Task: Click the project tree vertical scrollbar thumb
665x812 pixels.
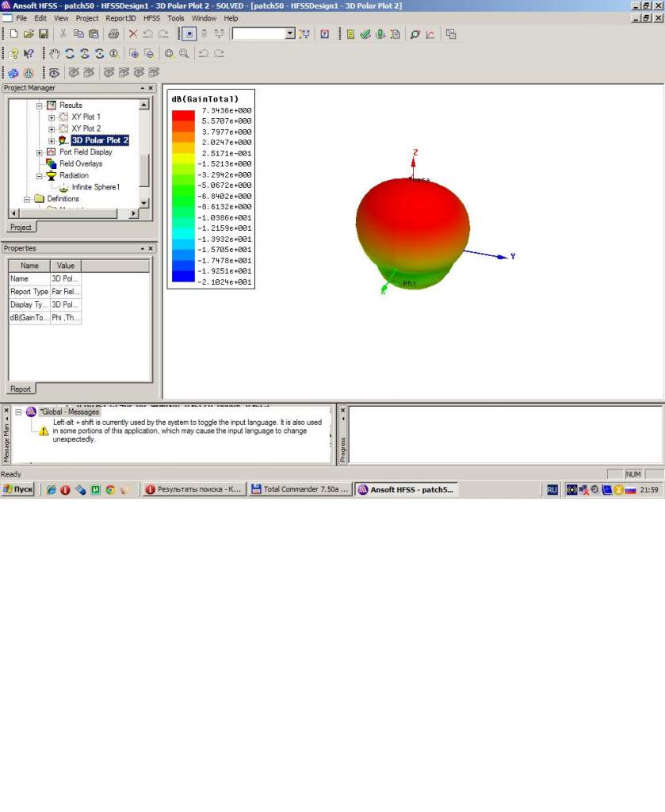Action: coord(144,170)
